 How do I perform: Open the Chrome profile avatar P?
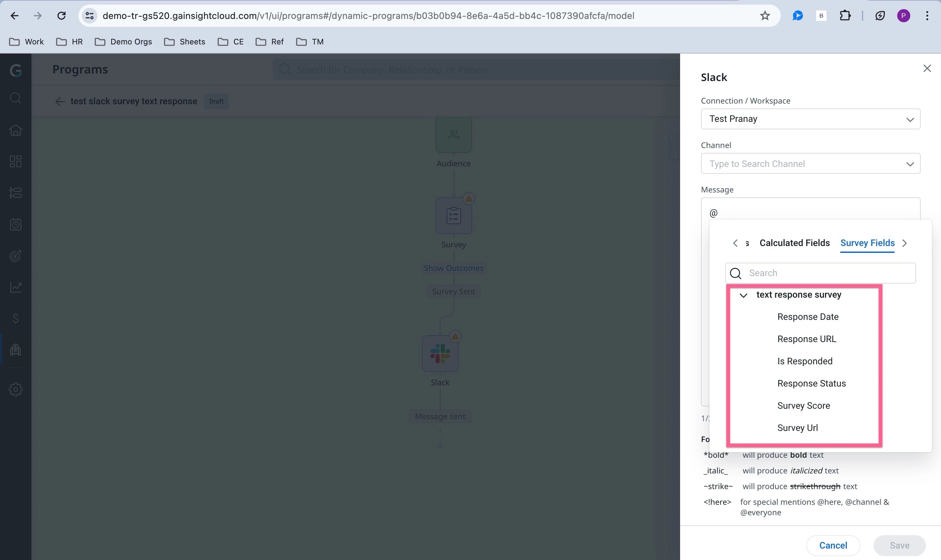coord(903,15)
